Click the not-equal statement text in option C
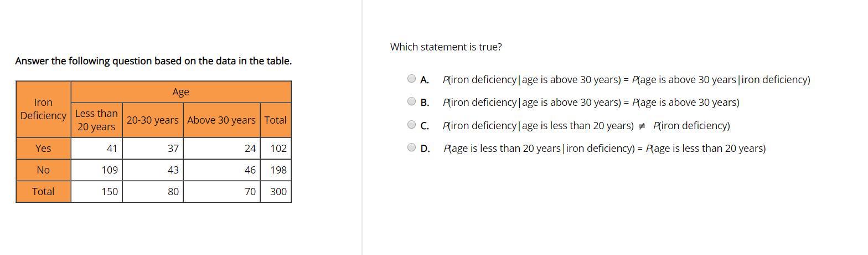The width and height of the screenshot is (868, 255). pos(586,126)
